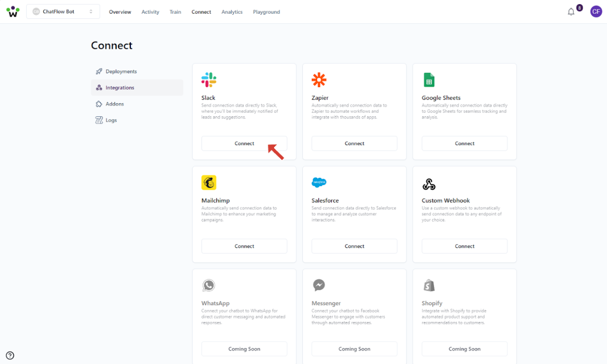Switch to the Analytics tab
This screenshot has width=607, height=364.
[232, 12]
